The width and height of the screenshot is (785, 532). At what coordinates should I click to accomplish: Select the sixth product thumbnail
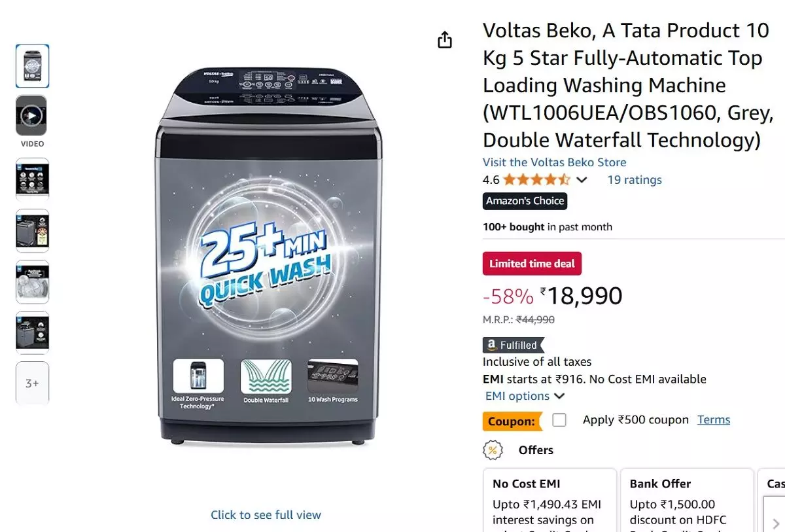tap(32, 332)
